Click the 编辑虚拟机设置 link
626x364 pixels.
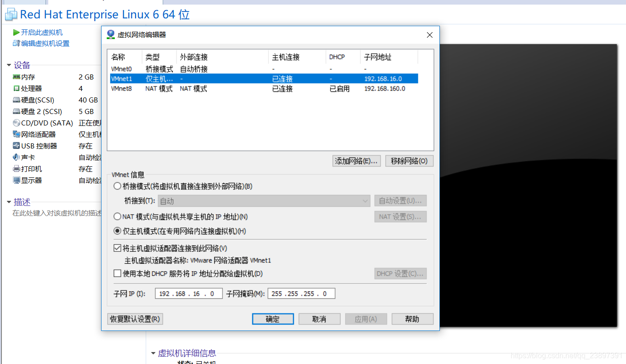click(x=45, y=43)
